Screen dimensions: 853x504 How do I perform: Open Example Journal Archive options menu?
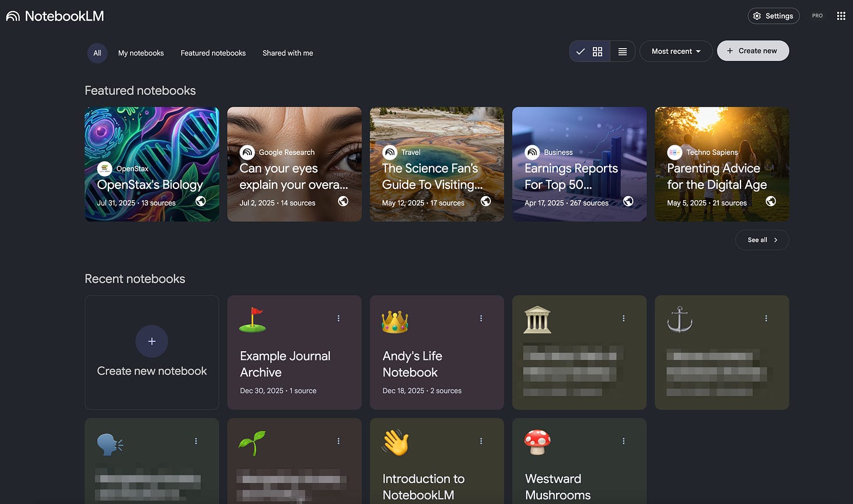[x=339, y=318]
